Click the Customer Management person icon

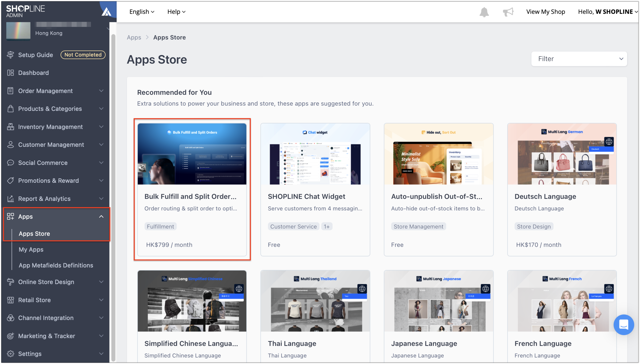point(10,145)
